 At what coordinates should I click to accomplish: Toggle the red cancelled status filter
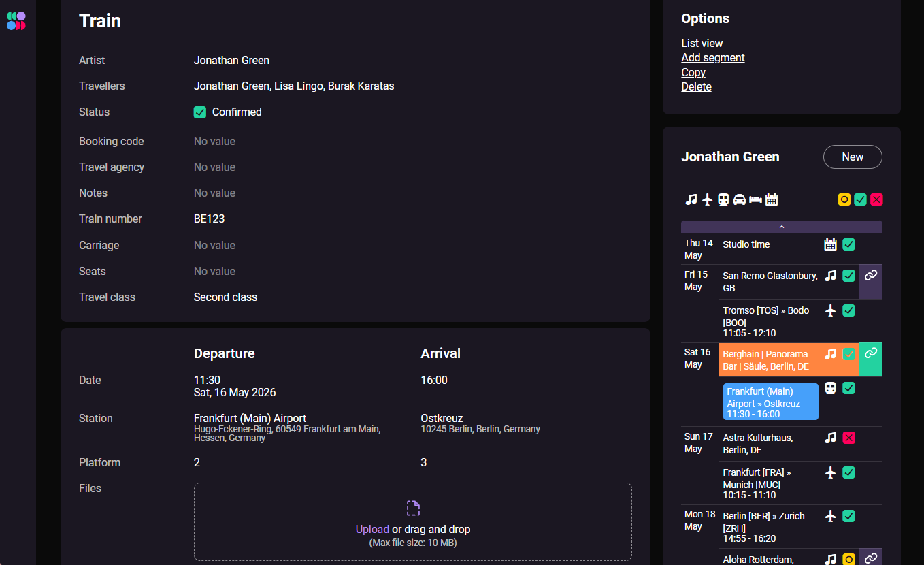point(876,199)
